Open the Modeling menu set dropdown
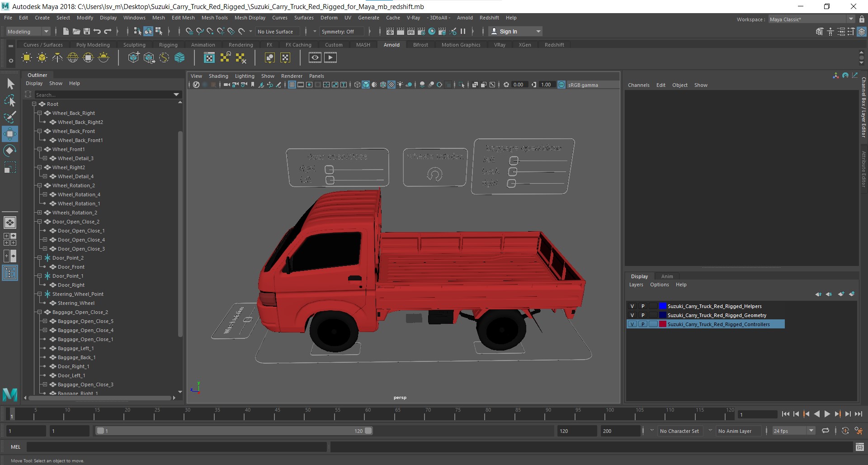Screen dimensions: 868x465 pyautogui.click(x=28, y=32)
